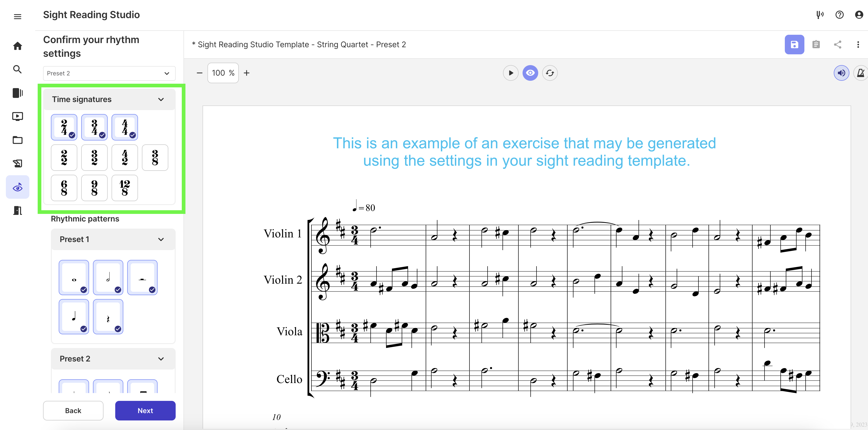The height and width of the screenshot is (430, 868).
Task: Click the Rhythmic patterns heading
Action: (x=85, y=219)
